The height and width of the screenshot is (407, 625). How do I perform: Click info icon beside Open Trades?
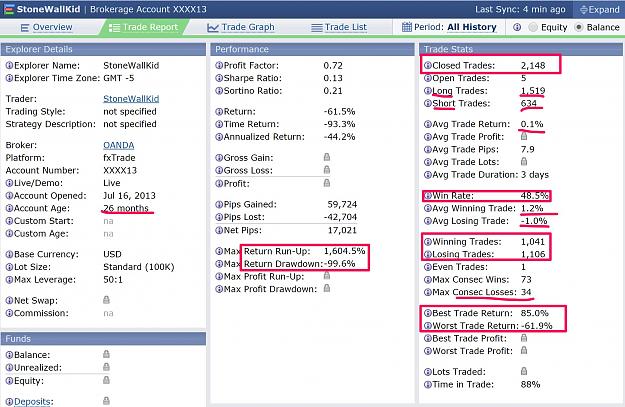coord(428,78)
